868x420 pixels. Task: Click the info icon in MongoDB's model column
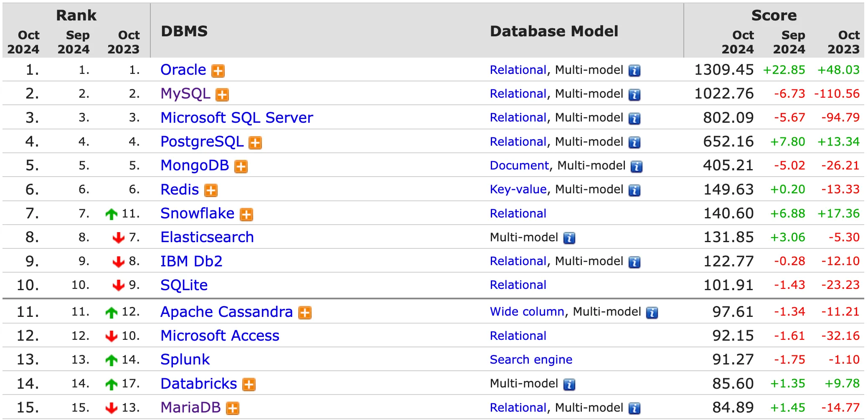[x=636, y=167]
